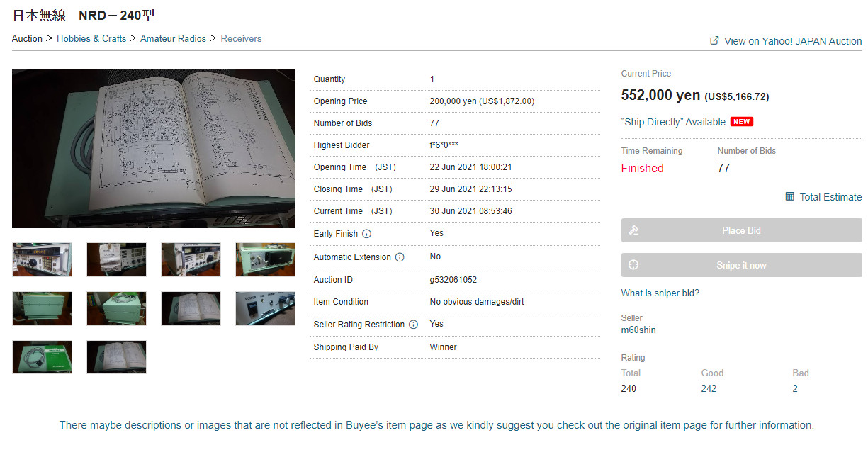Open the Hobbies & Crafts category
This screenshot has width=868, height=467.
(x=91, y=38)
